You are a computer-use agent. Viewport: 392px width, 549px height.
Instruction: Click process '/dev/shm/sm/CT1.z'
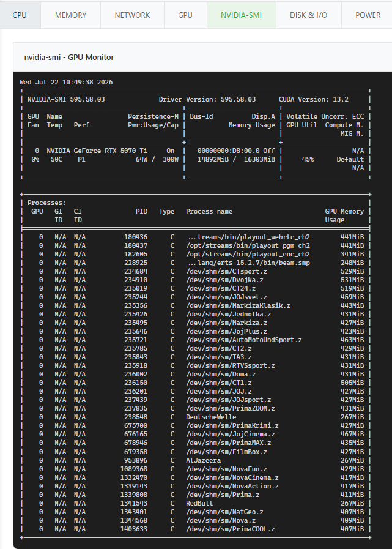click(219, 383)
